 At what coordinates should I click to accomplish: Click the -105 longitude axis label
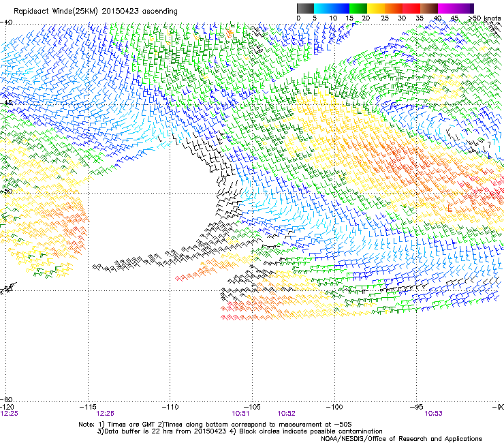pyautogui.click(x=252, y=408)
